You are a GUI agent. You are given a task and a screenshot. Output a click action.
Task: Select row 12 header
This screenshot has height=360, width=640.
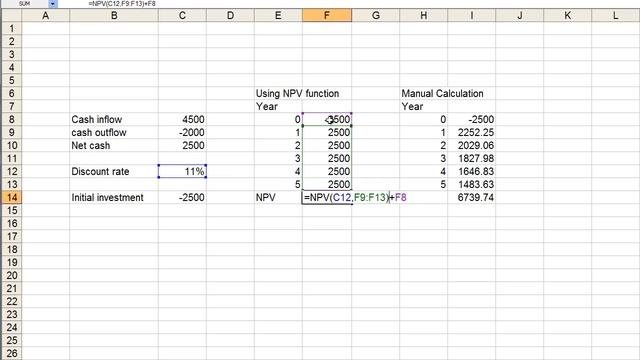click(x=11, y=171)
